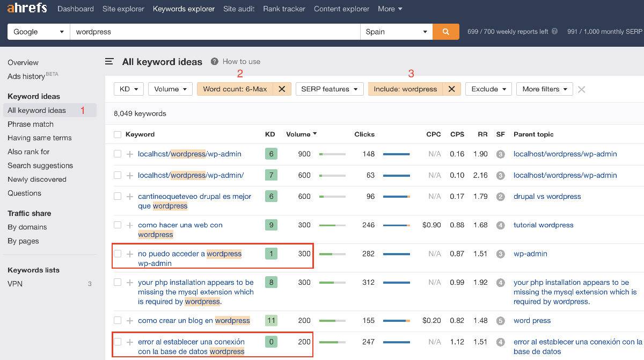The image size is (644, 360).
Task: Remove the Include wordpress filter
Action: point(451,89)
